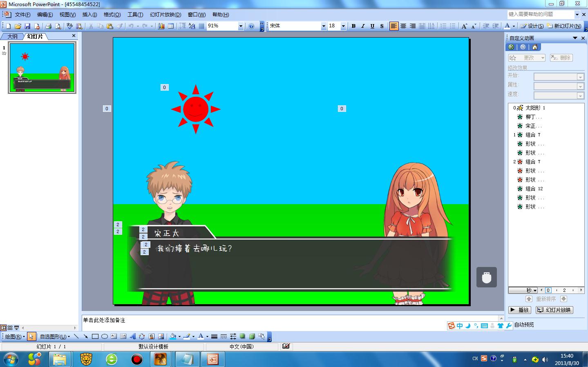Open the zoom percentage dropdown

coord(241,26)
